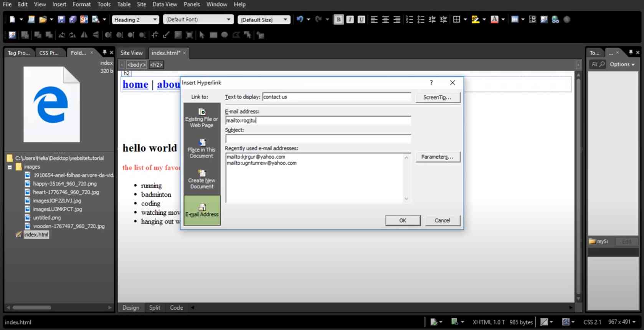Click the Flip Horizontal icon in Pictures toolbar

[x=84, y=35]
